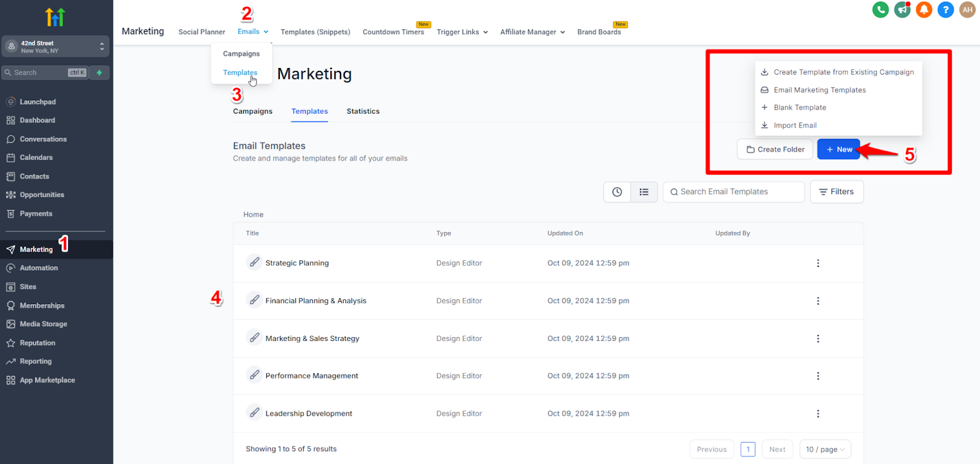Image resolution: width=980 pixels, height=464 pixels.
Task: Open the 10 / page size dropdown
Action: coord(824,449)
